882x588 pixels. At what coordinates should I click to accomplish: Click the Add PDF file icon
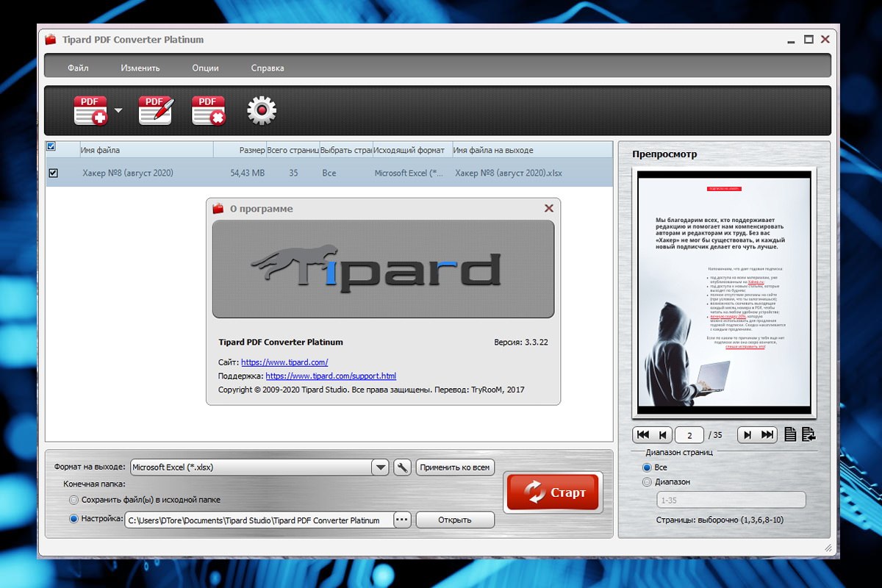click(x=90, y=110)
